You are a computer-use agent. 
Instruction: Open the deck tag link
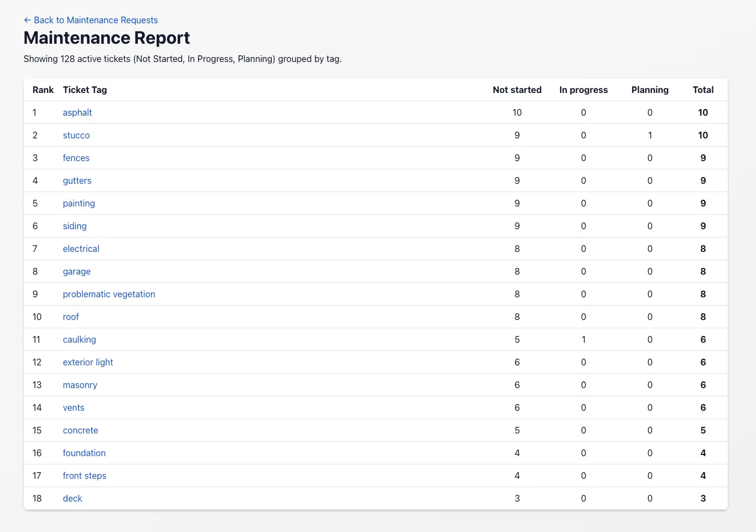(73, 498)
